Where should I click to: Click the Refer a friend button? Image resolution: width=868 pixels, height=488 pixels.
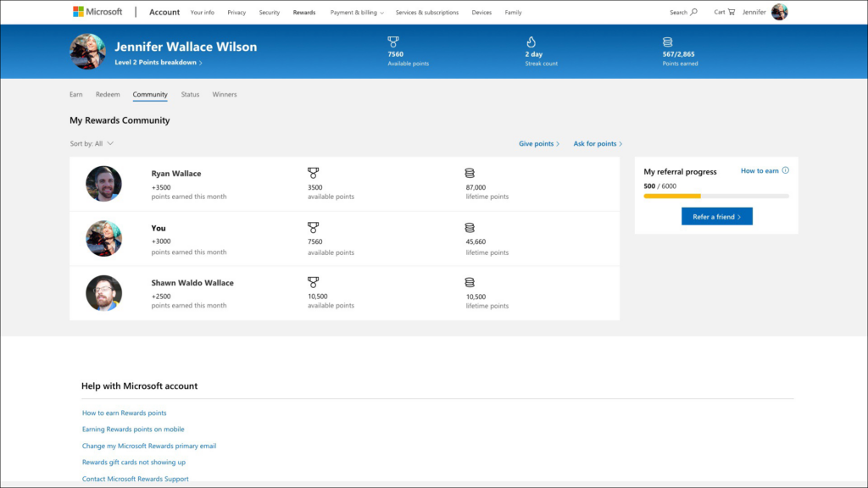tap(717, 216)
